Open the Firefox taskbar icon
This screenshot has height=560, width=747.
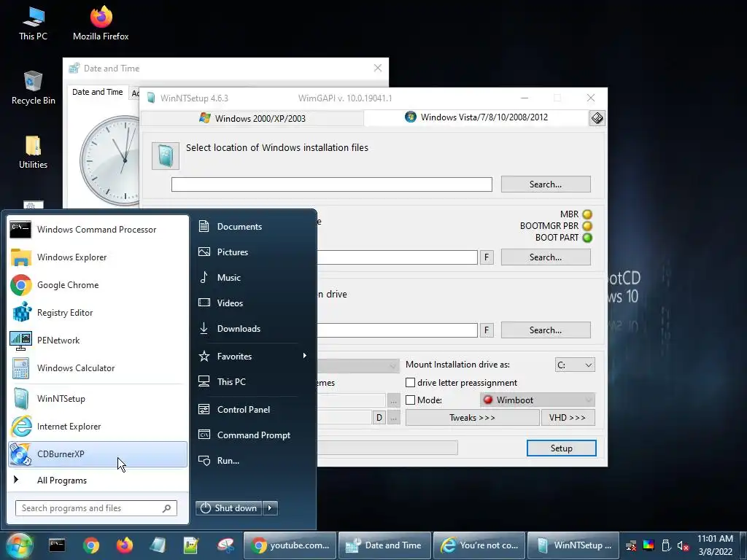pyautogui.click(x=125, y=545)
